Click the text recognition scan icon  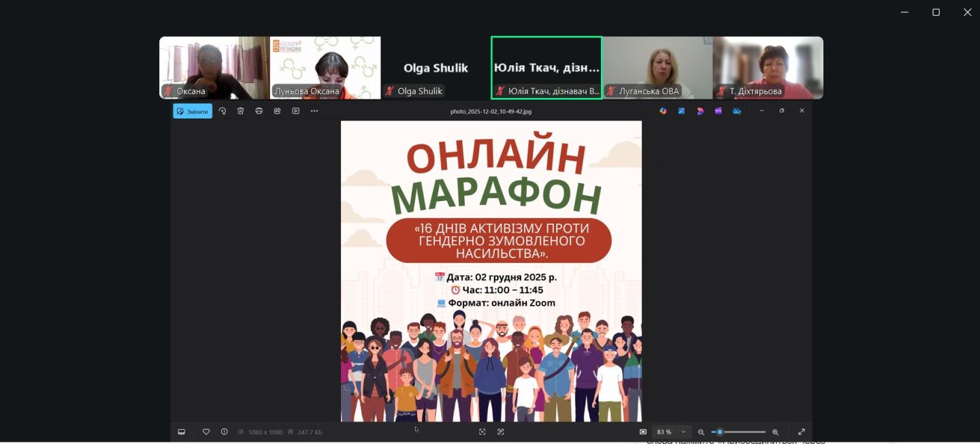[501, 432]
